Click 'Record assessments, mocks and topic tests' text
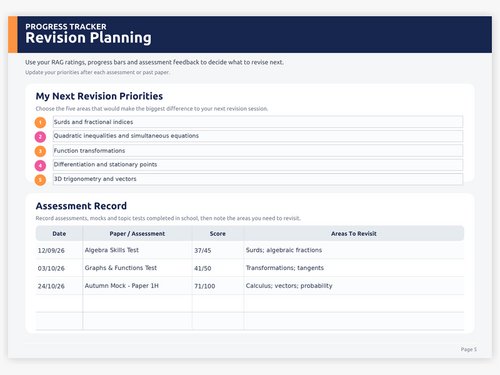Image resolution: width=500 pixels, height=375 pixels. tap(168, 218)
